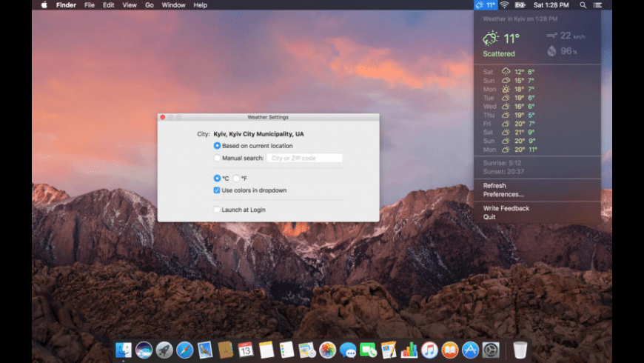Viewport: 644px width, 363px height.
Task: Open Window menu
Action: 173,5
